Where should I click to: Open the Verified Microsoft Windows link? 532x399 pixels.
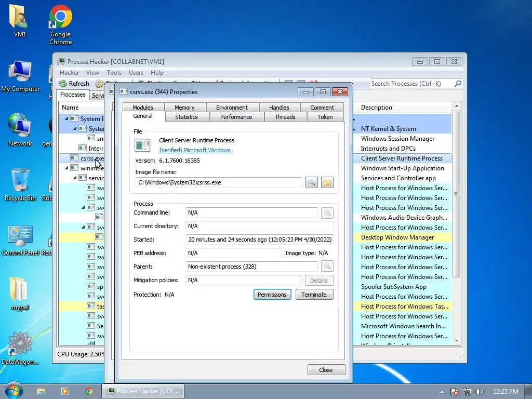click(x=195, y=150)
